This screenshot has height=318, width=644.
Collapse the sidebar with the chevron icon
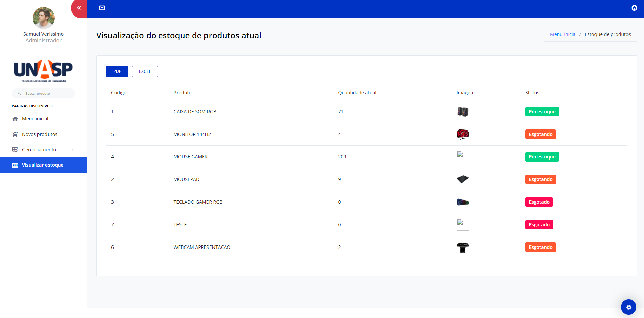point(79,7)
